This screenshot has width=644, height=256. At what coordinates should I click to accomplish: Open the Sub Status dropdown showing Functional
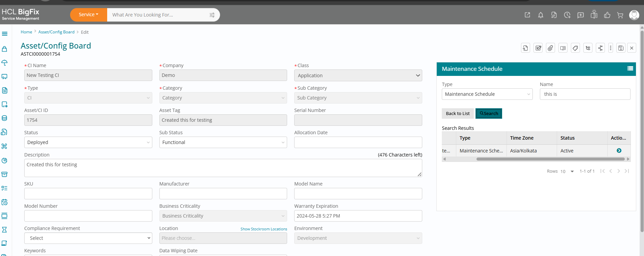pos(223,142)
